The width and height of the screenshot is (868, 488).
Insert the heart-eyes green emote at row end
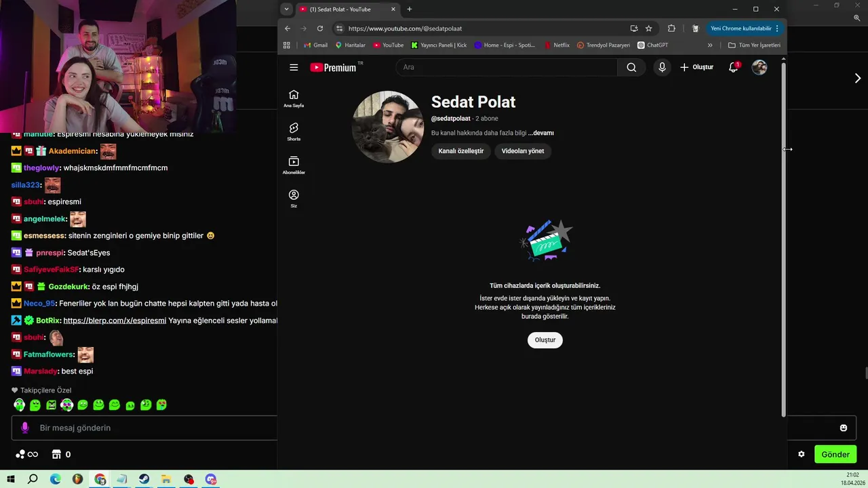tap(161, 405)
